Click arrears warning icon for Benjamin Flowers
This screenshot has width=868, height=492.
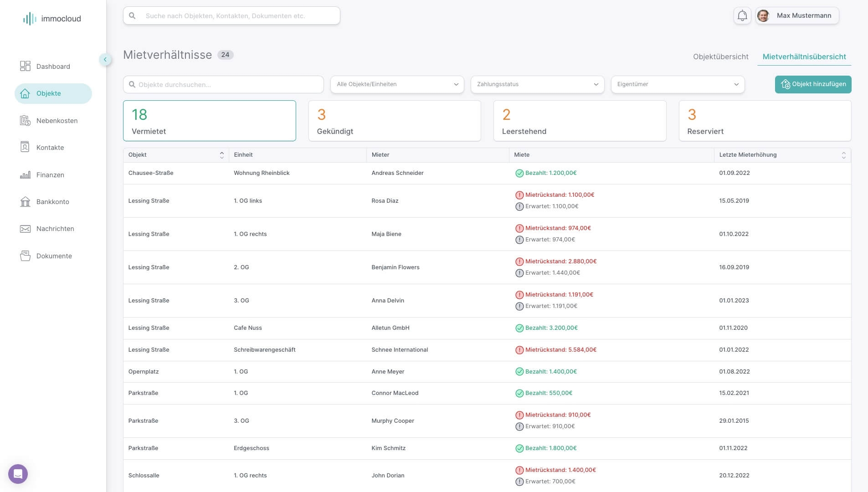(519, 261)
